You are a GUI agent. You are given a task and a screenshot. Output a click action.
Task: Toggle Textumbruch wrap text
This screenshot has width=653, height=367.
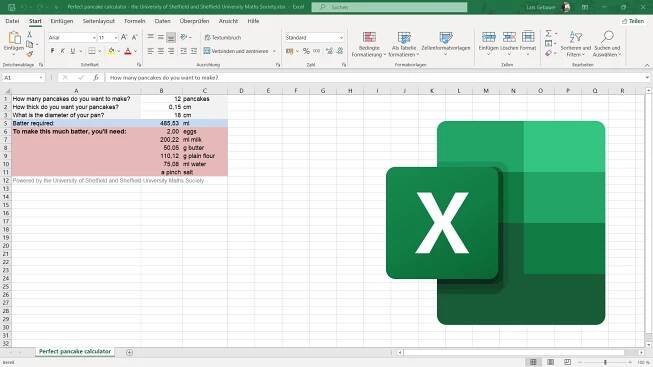[x=223, y=37]
